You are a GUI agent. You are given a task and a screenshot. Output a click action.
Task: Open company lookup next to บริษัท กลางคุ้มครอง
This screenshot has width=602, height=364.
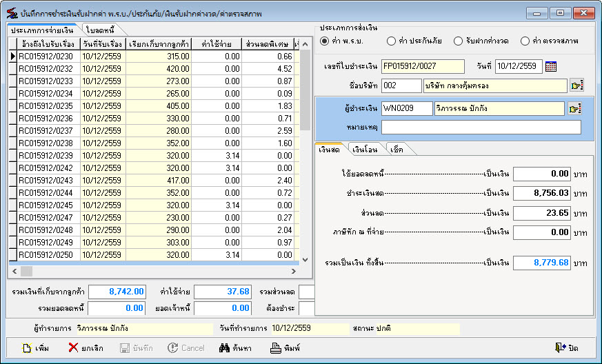(x=576, y=85)
